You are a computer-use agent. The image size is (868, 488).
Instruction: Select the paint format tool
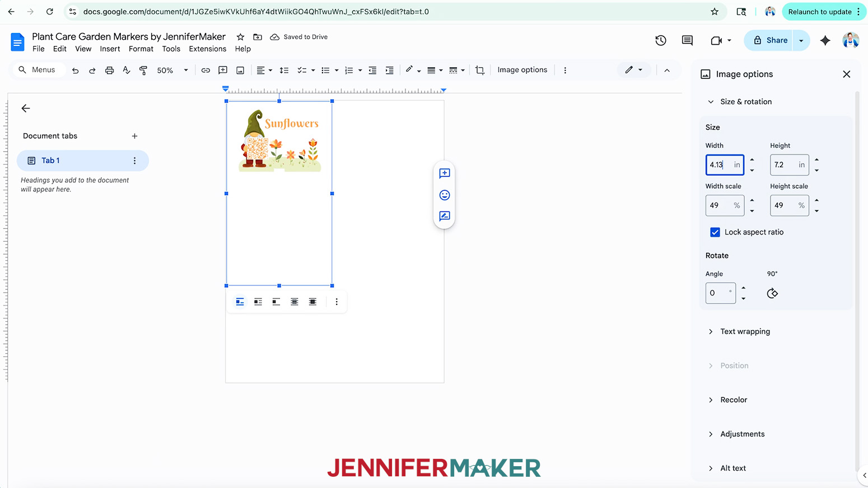[143, 71]
